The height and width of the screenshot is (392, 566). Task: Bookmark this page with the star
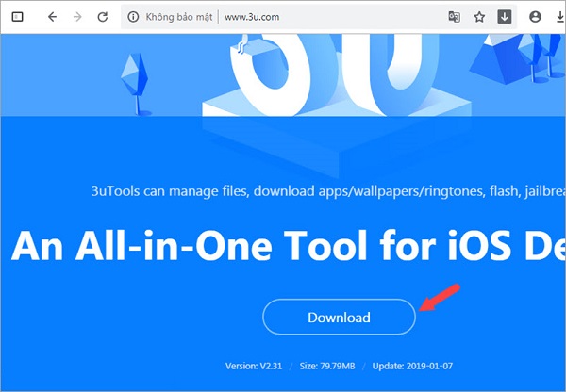[x=479, y=17]
